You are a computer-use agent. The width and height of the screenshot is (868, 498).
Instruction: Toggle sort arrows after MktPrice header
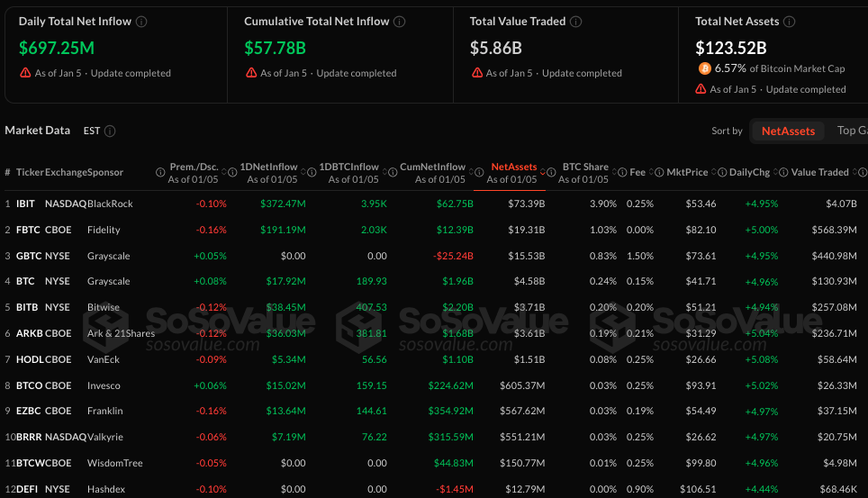pos(713,172)
